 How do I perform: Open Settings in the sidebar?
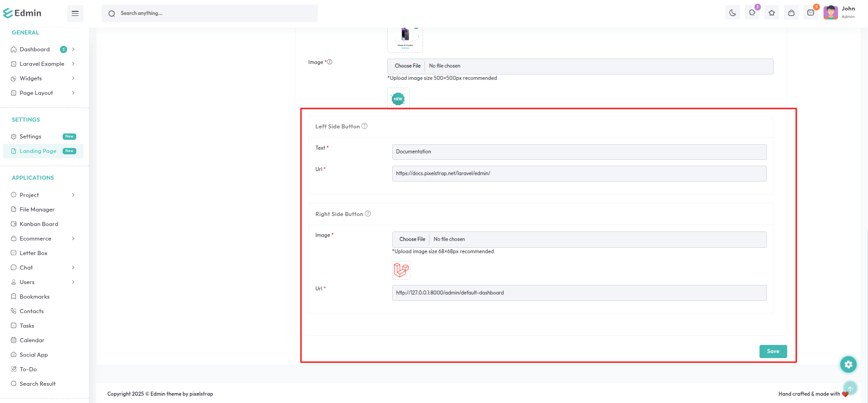(x=30, y=137)
